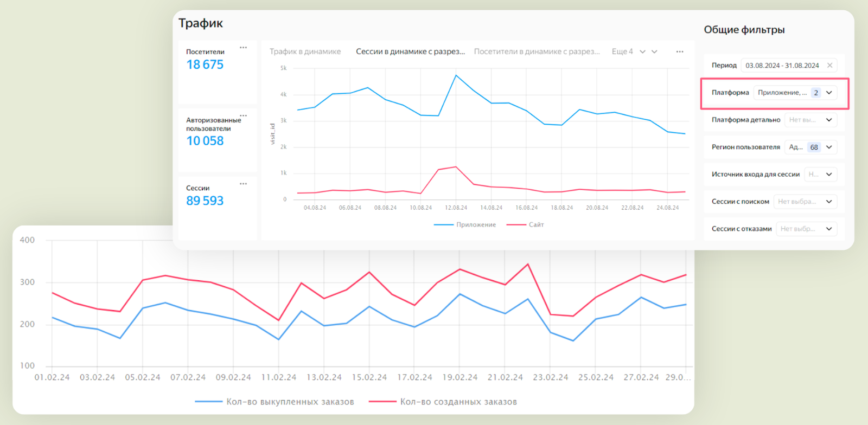
Task: Switch to Трафик в динамике tab
Action: [305, 51]
